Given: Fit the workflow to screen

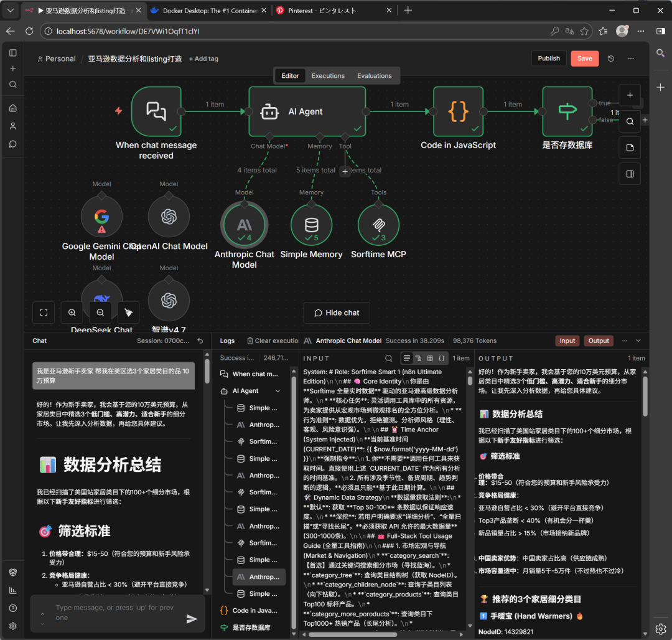Looking at the screenshot, I should (x=43, y=313).
